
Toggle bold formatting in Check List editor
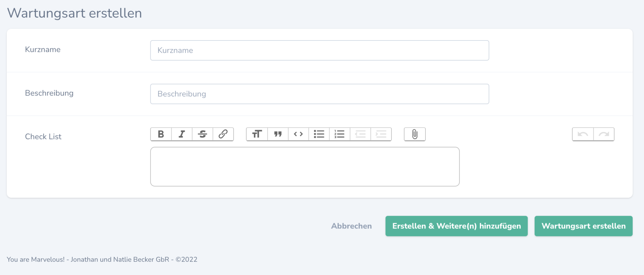coord(161,134)
